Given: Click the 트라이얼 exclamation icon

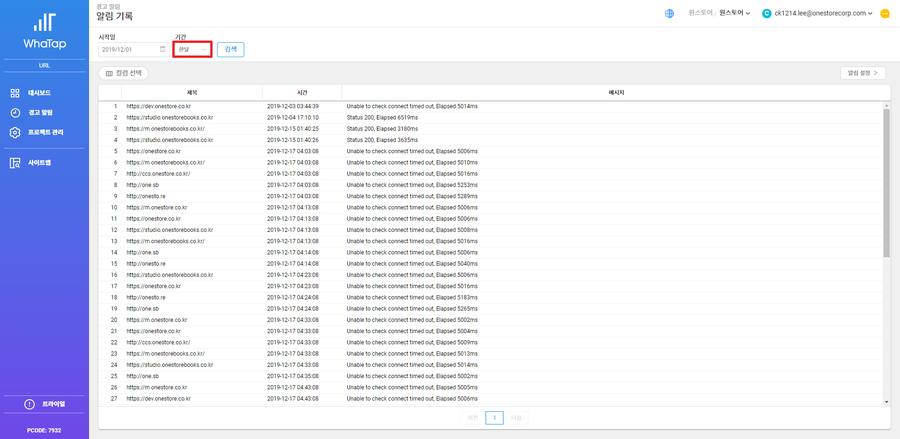Looking at the screenshot, I should pyautogui.click(x=29, y=404).
